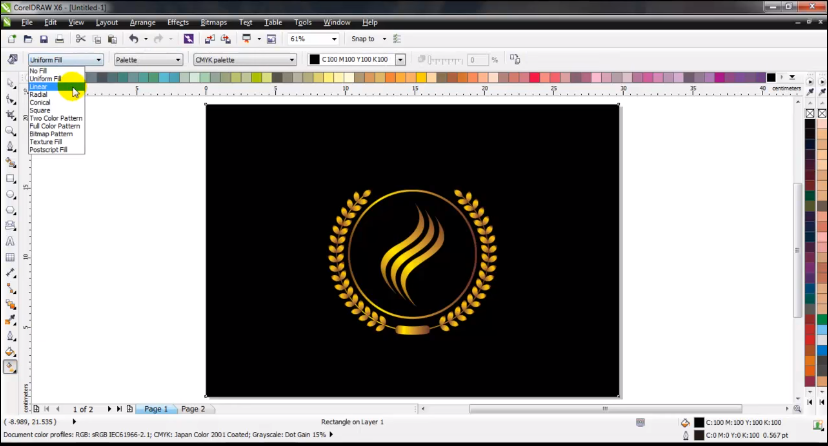The image size is (828, 446).
Task: Import a file using the import icon
Action: click(210, 39)
